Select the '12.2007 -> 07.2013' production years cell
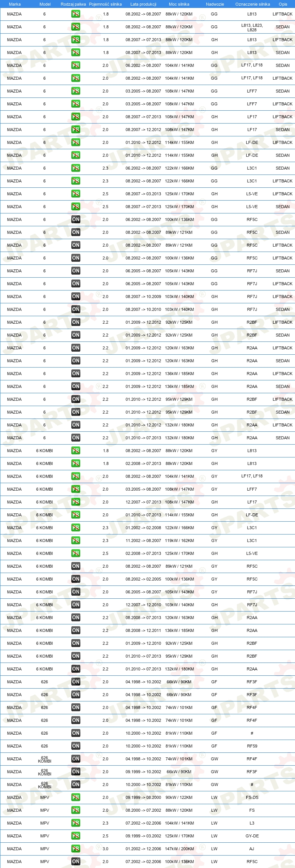295x868 pixels. click(143, 502)
